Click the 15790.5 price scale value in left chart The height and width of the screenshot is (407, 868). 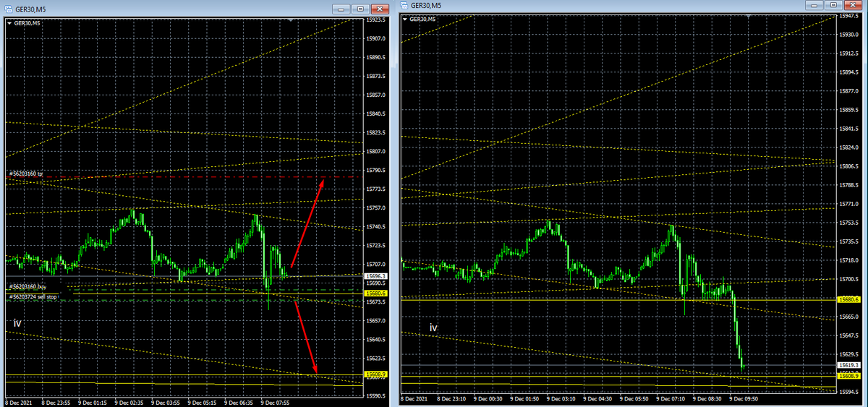pyautogui.click(x=376, y=171)
